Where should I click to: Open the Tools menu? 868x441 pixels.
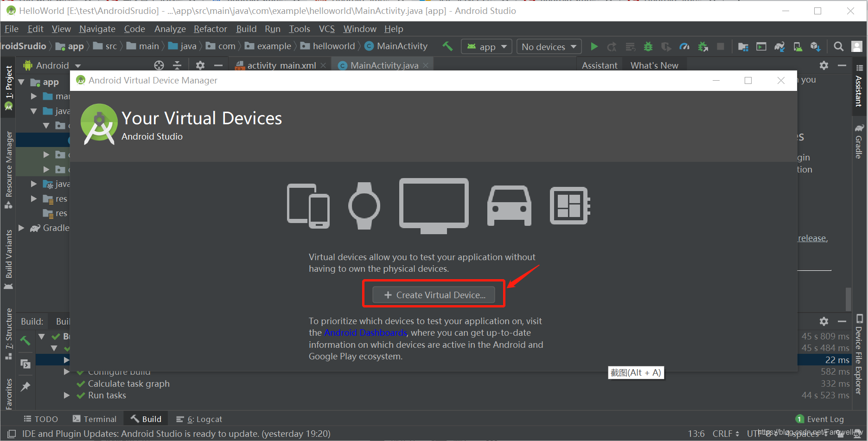[300, 29]
